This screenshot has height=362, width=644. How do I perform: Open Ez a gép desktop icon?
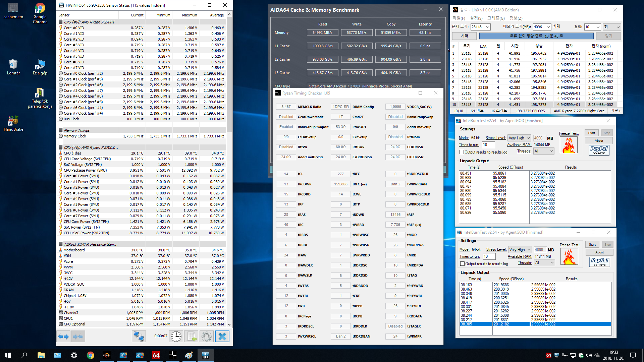coord(40,67)
